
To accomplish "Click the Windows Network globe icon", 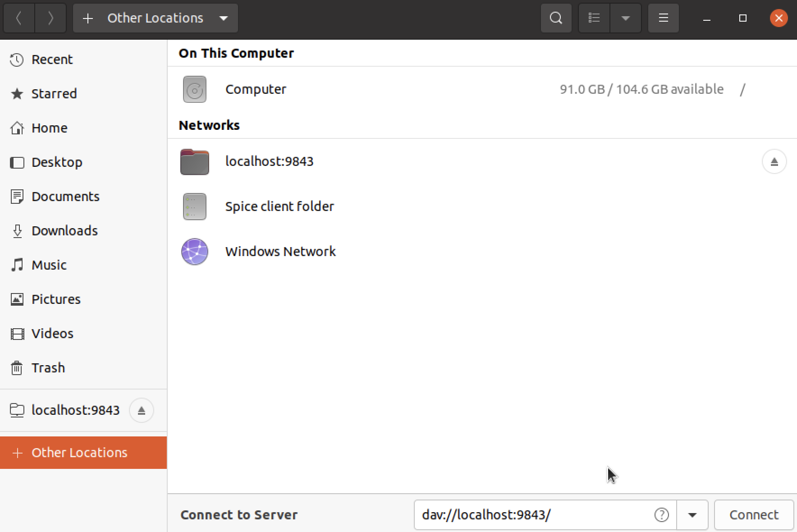I will 195,252.
